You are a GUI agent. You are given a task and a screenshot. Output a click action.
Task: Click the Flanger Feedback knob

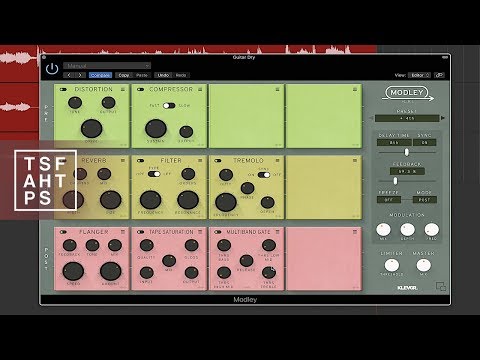70,245
